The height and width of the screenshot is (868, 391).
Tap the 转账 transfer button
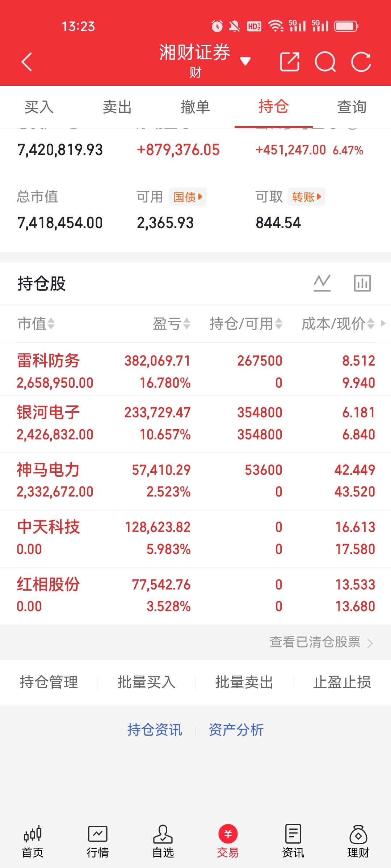point(306,197)
